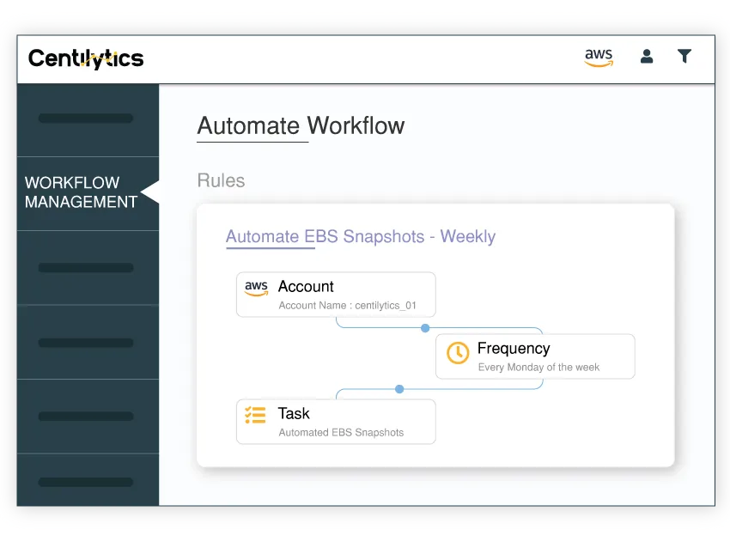Click the connector dot between Frequency and Task

tap(399, 389)
